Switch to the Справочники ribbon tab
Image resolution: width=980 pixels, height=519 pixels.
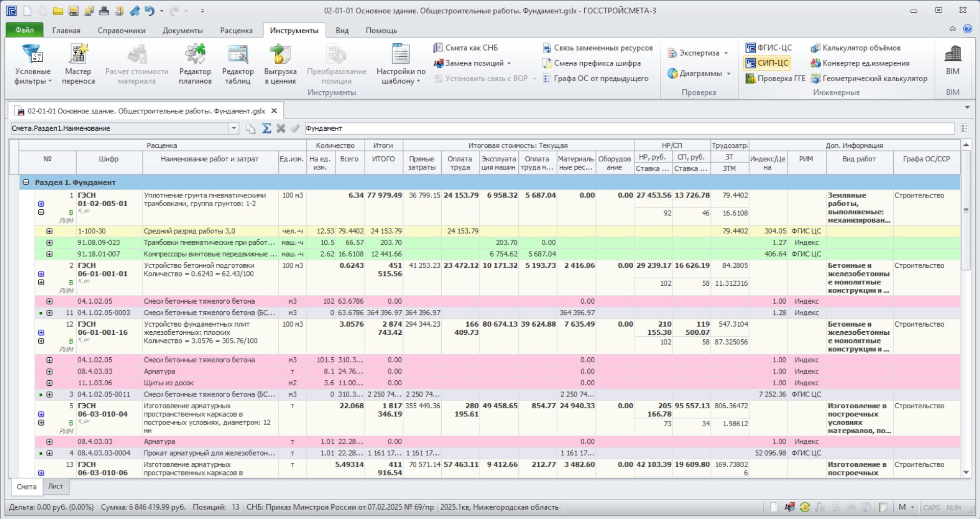122,31
